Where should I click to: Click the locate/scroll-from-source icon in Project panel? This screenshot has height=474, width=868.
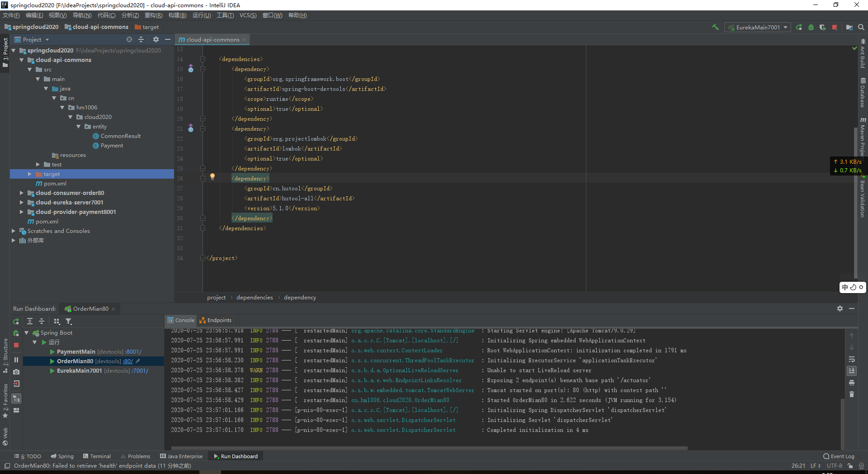pos(129,39)
